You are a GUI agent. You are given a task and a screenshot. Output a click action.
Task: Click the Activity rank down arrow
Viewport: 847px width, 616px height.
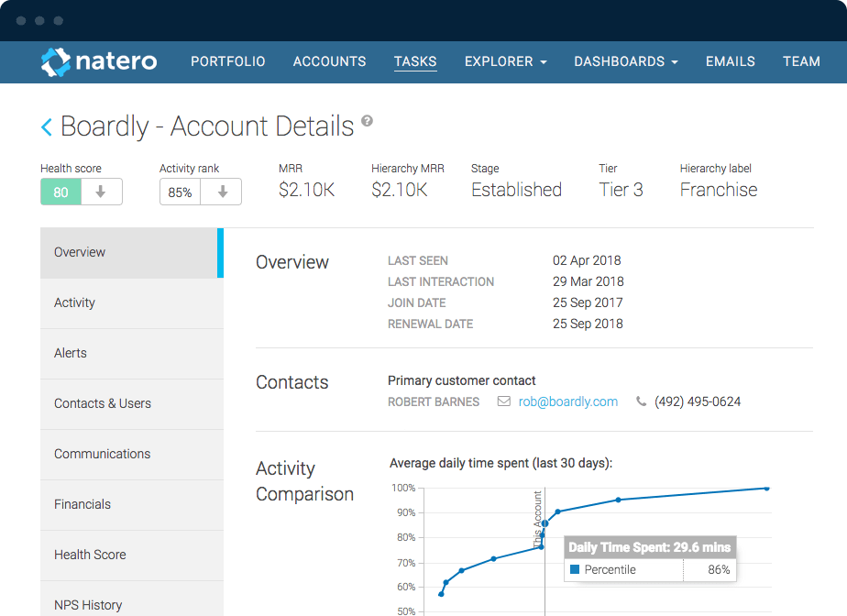tap(221, 192)
